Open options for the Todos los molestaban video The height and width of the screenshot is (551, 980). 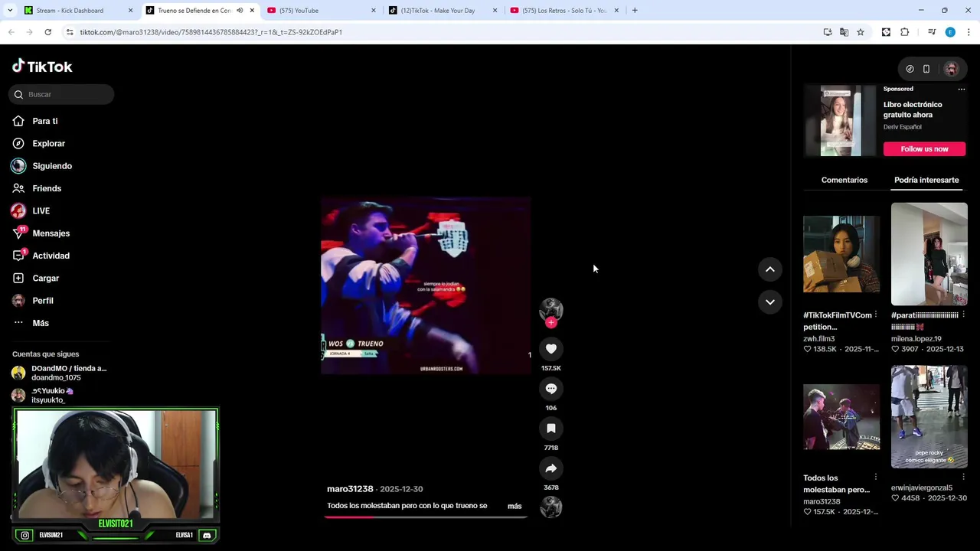(x=876, y=478)
